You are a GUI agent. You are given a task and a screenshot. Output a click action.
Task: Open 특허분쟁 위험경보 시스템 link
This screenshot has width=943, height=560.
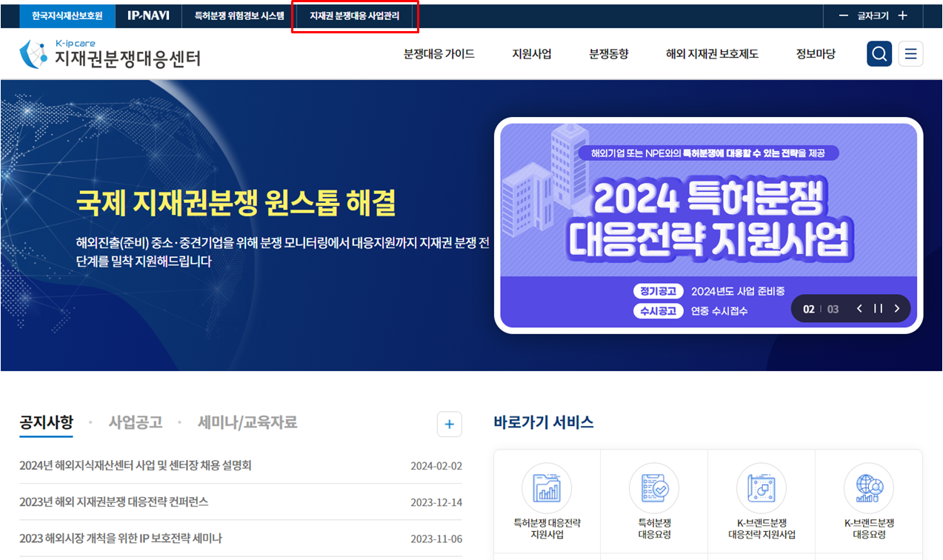(x=239, y=16)
